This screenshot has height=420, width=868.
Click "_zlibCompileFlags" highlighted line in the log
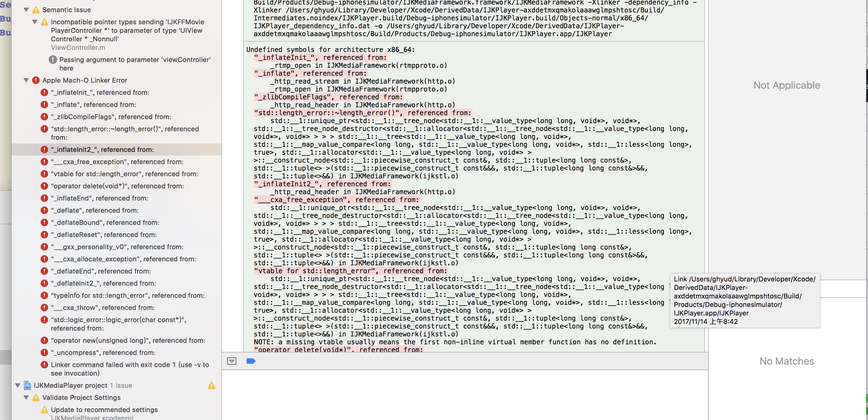[328, 97]
